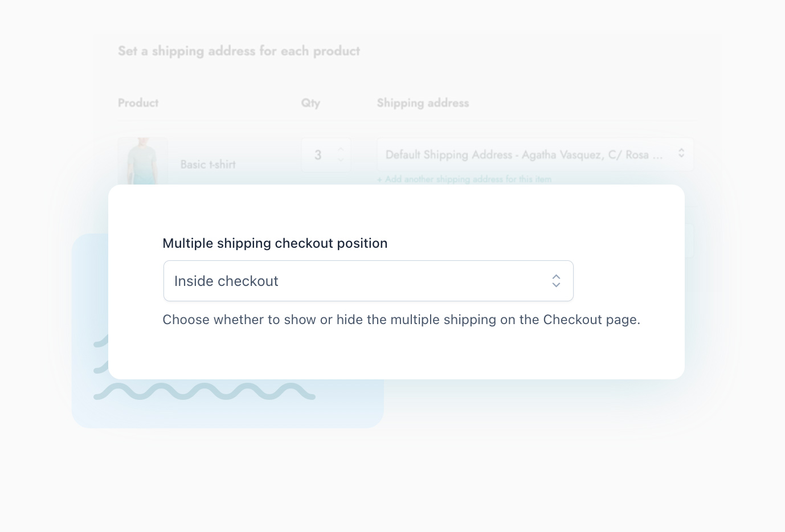Open the "Inside checkout" position dropdown
This screenshot has height=532, width=785.
[368, 281]
